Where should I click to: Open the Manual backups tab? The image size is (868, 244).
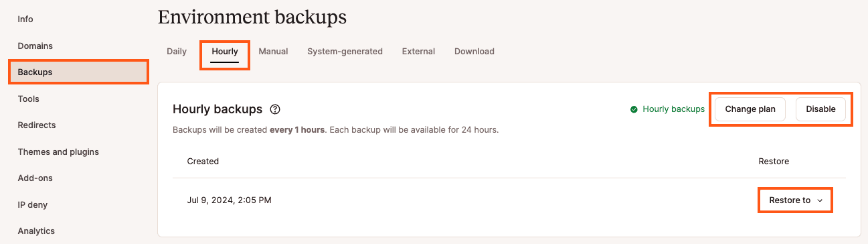click(x=273, y=51)
